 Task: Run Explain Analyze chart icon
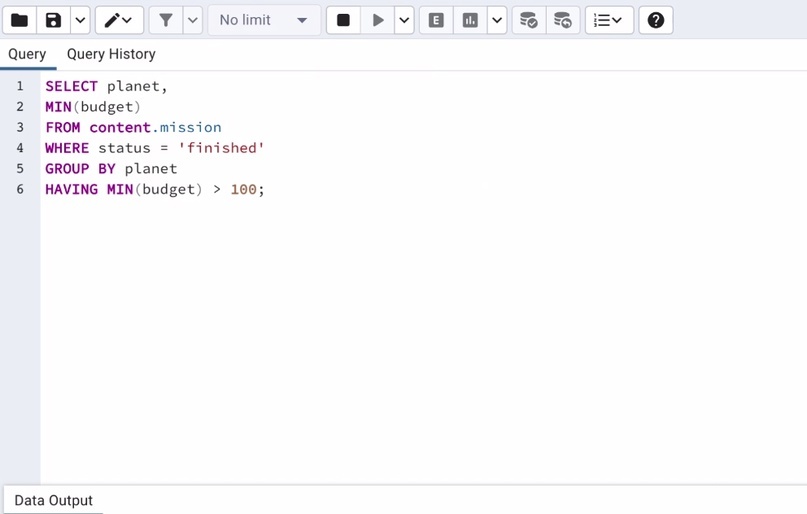470,21
